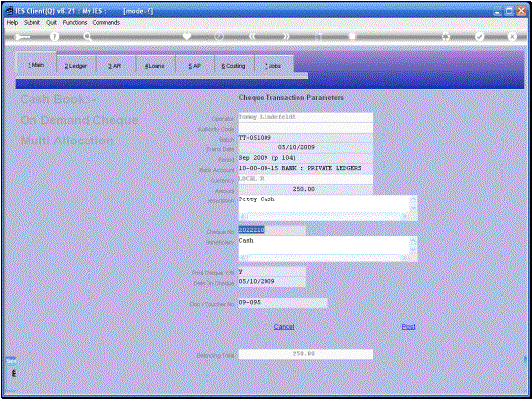
Task: Click the key icon in the toolbar
Action: pos(22,37)
